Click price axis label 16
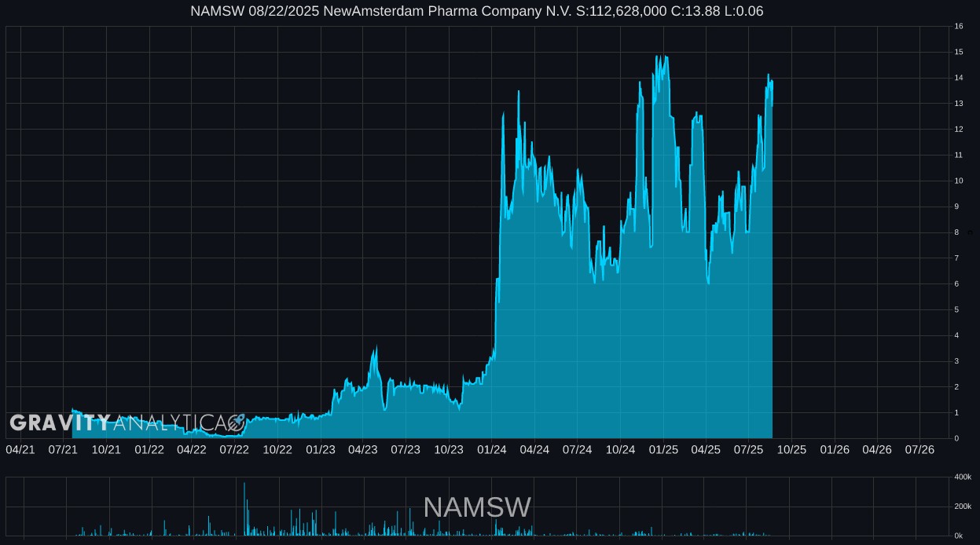The width and height of the screenshot is (980, 545). tap(959, 27)
